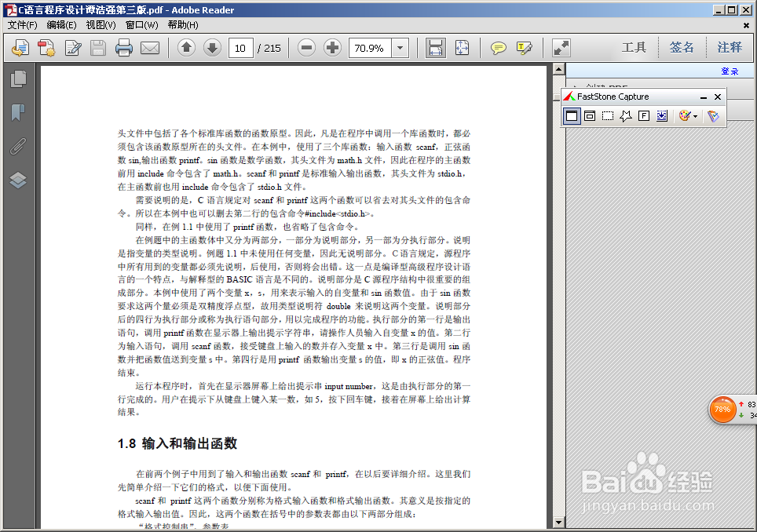Open a PDF using the Open icon

pyautogui.click(x=20, y=48)
